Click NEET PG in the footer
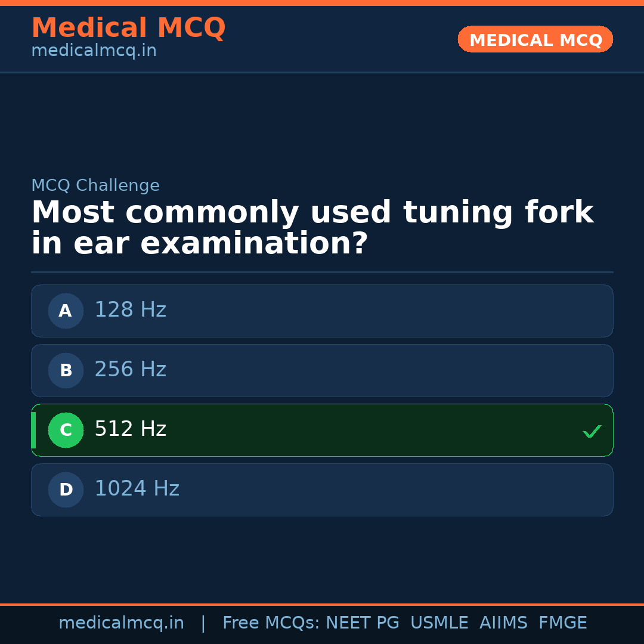This screenshot has height=644, width=644. (x=363, y=623)
